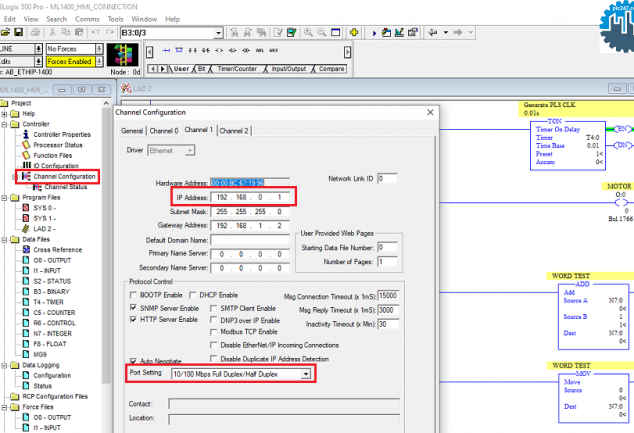Click the Paste clipboard icon
The height and width of the screenshot is (433, 634).
tap(79, 32)
